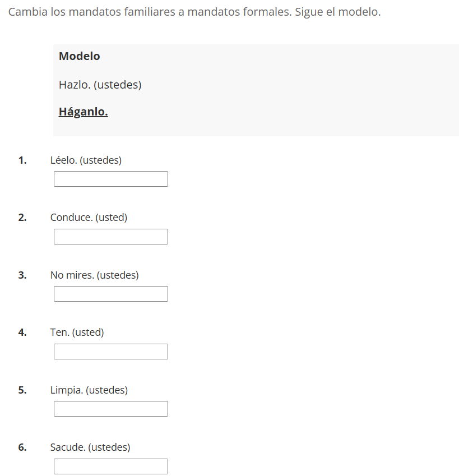The height and width of the screenshot is (476, 459).
Task: Click the prompt text Ten. (usted)
Action: [x=77, y=332]
